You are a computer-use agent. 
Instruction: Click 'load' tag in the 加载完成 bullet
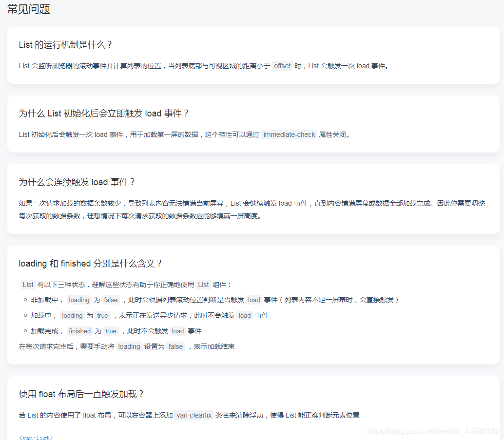pyautogui.click(x=178, y=331)
